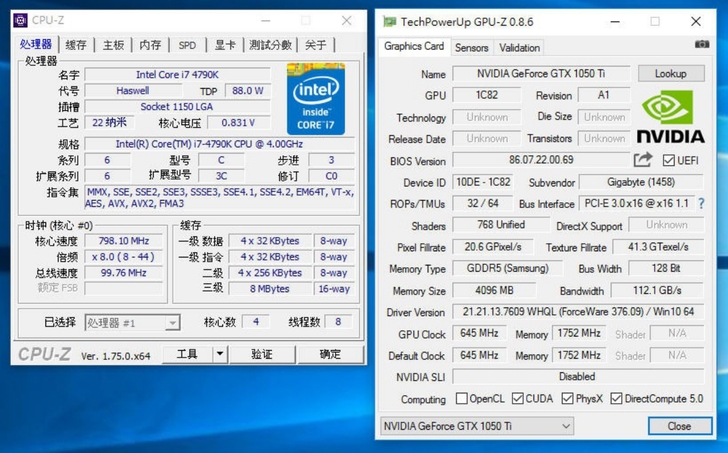Switch to the 測試分數 tab
Image resolution: width=728 pixels, height=453 pixels.
click(x=270, y=45)
